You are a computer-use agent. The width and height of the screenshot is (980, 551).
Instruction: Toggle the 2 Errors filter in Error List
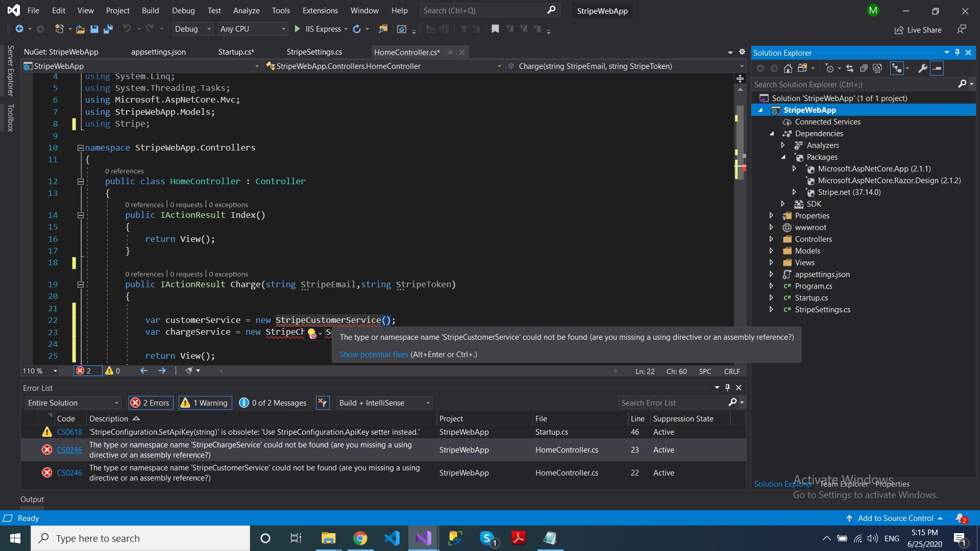151,403
